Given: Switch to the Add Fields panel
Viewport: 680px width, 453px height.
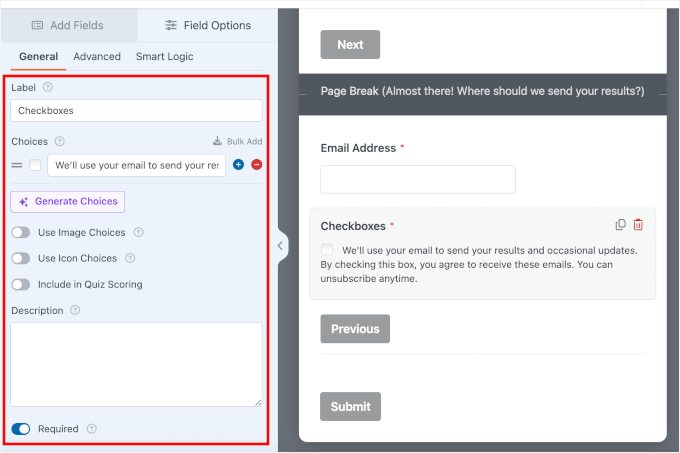Looking at the screenshot, I should [x=68, y=25].
